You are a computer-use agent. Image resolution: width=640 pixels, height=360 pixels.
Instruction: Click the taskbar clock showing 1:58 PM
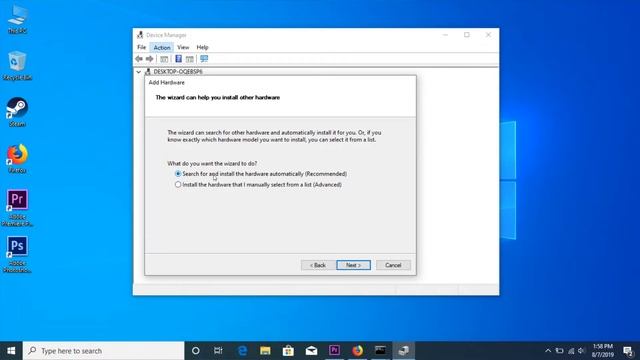603,351
